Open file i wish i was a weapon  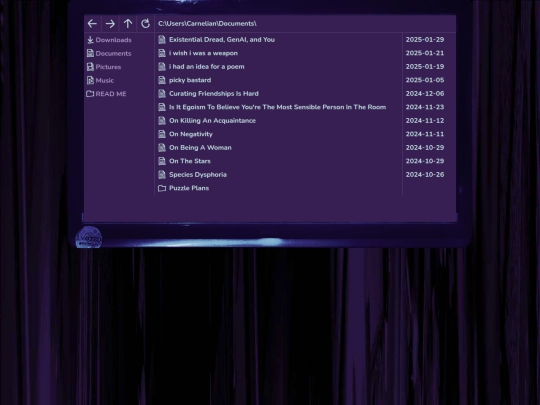tap(203, 53)
